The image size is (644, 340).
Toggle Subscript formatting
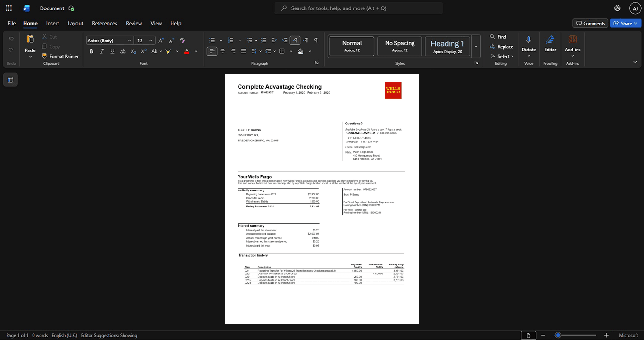133,51
